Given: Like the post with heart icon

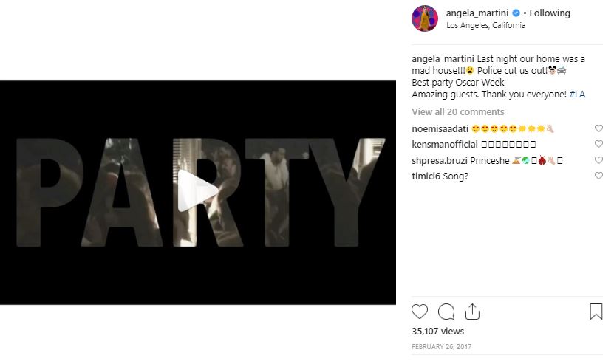Looking at the screenshot, I should pyautogui.click(x=420, y=312).
